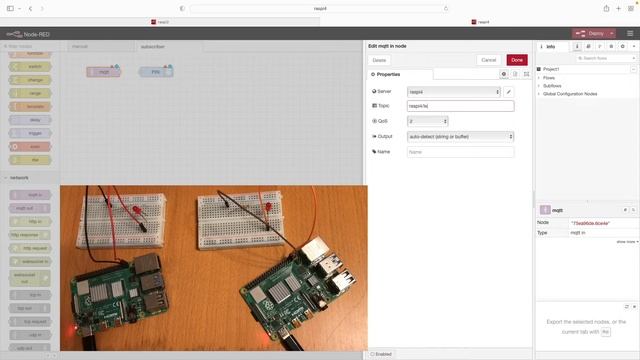
Task: Select the trigger node in the palette
Action: pos(31,133)
